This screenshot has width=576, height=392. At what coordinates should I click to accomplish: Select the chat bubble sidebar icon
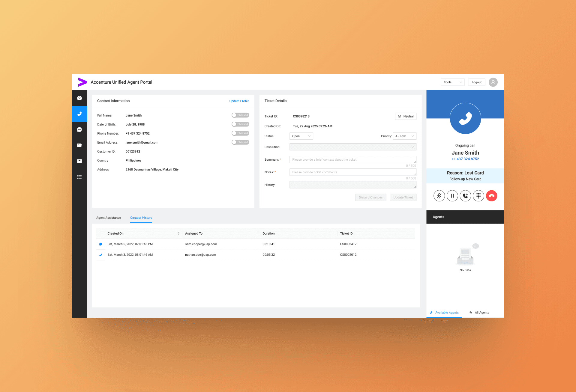click(79, 129)
